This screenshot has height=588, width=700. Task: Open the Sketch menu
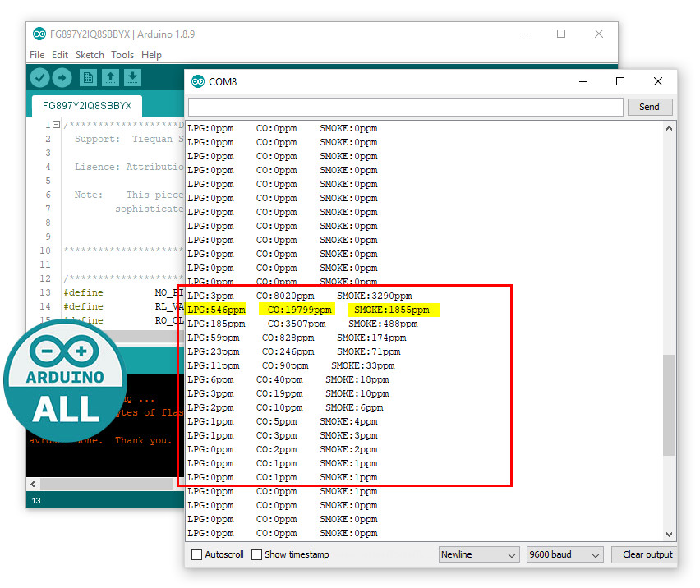pos(90,55)
